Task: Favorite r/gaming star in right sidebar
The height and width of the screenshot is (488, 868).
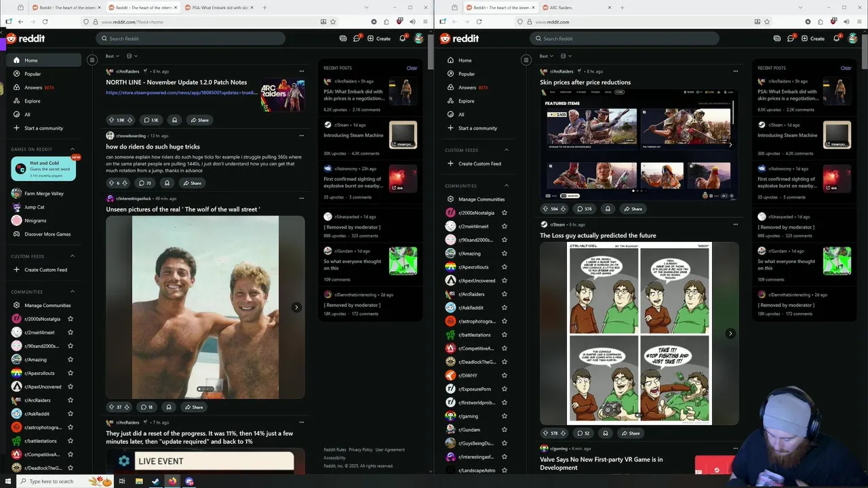Action: (504, 416)
